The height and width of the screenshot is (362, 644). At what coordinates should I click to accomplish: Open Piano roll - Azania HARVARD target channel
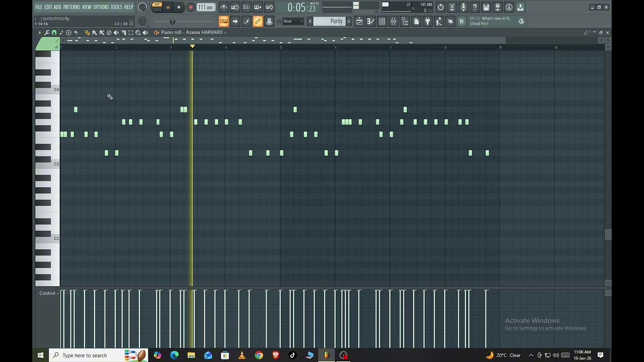192,32
